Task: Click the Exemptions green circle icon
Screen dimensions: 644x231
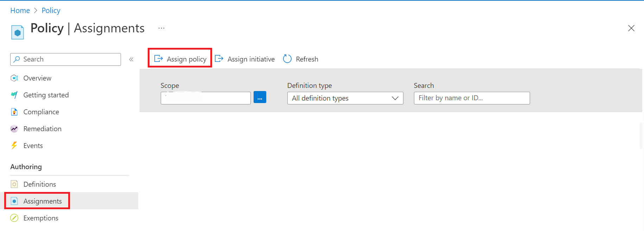Action: point(14,218)
